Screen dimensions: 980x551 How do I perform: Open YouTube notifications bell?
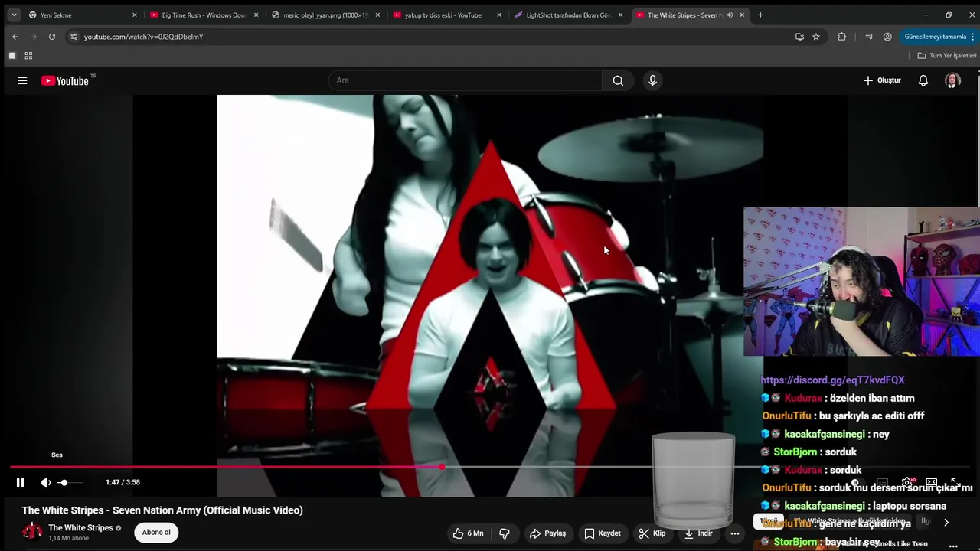[x=923, y=80]
